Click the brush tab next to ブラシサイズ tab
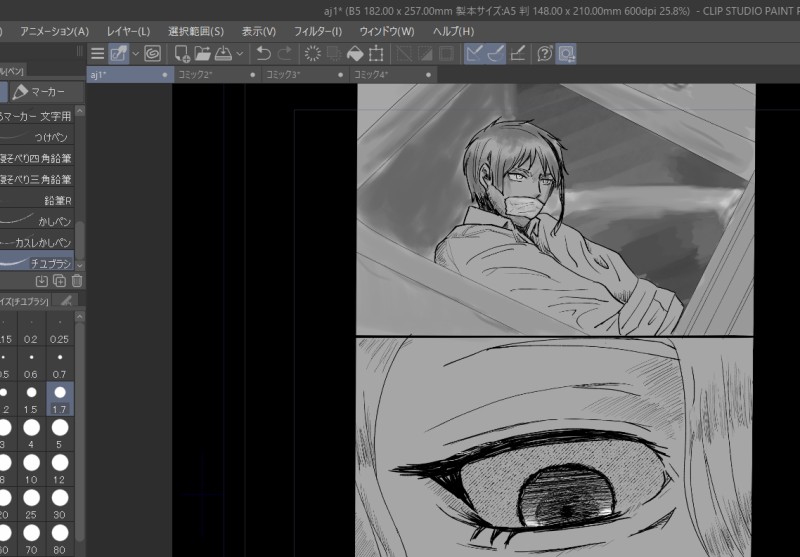The height and width of the screenshot is (557, 800). pos(65,301)
